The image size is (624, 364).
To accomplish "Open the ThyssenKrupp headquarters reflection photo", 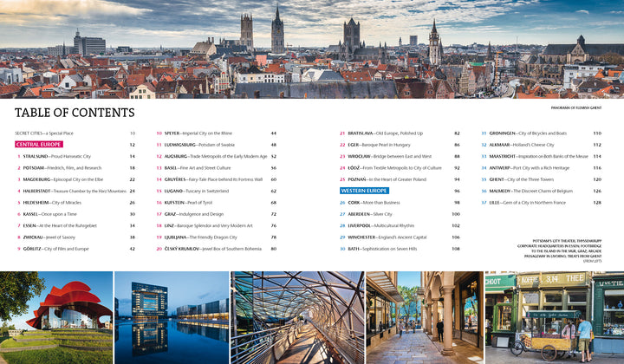I will click(x=172, y=317).
